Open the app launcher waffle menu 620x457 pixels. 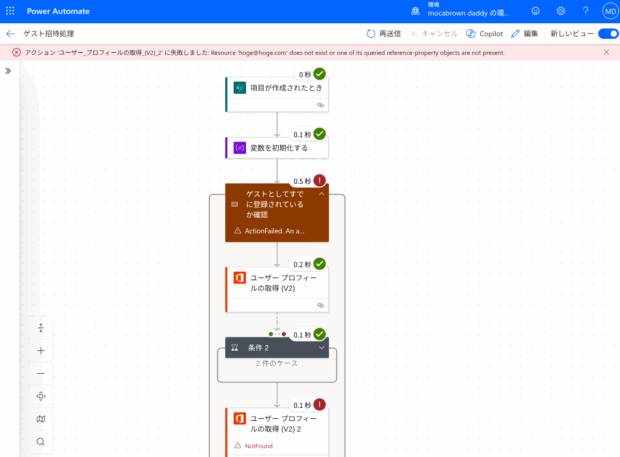[10, 11]
